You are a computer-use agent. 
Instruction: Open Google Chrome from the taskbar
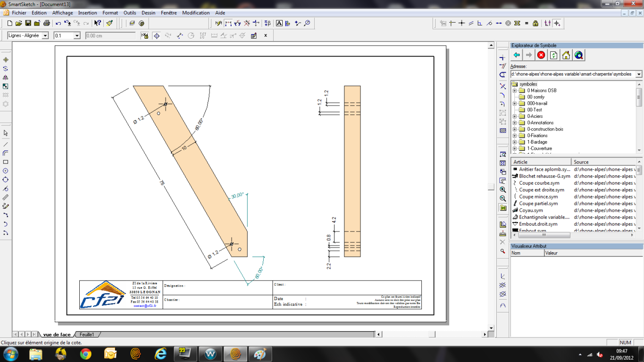pyautogui.click(x=86, y=354)
